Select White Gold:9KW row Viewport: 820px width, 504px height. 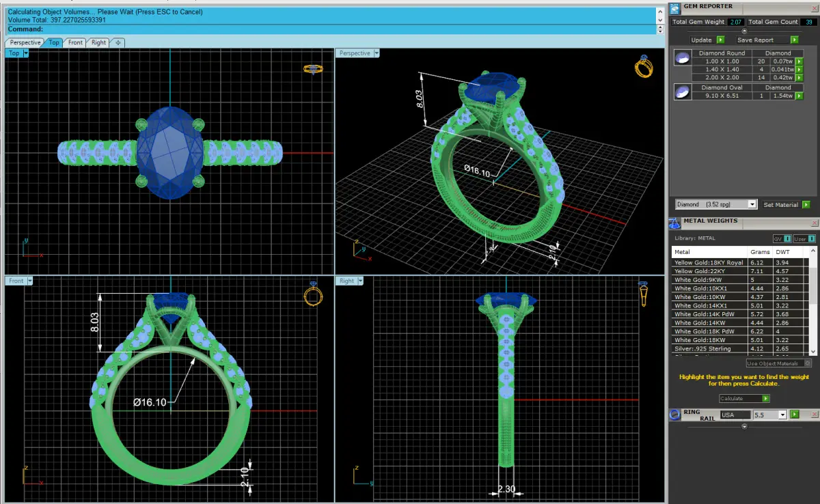click(x=740, y=280)
